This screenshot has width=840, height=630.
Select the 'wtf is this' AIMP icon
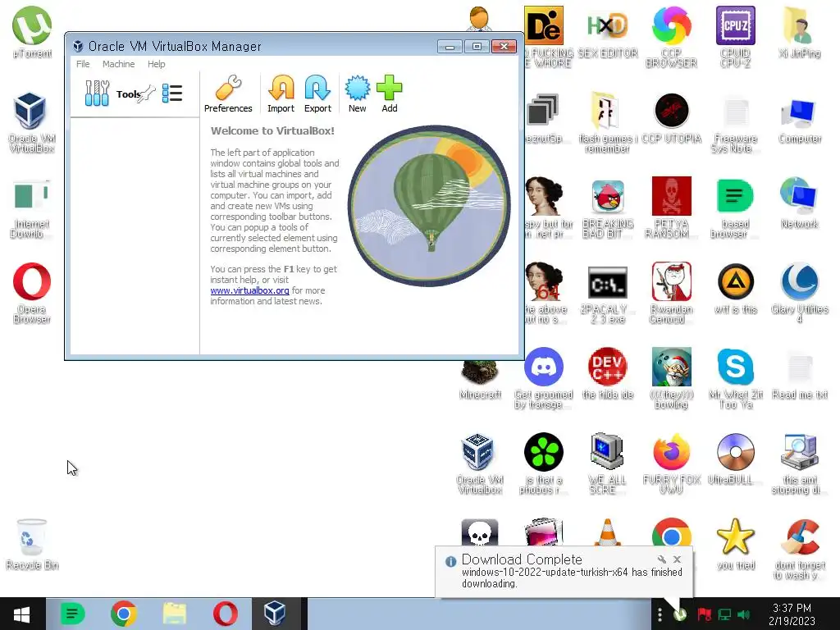[x=736, y=288]
